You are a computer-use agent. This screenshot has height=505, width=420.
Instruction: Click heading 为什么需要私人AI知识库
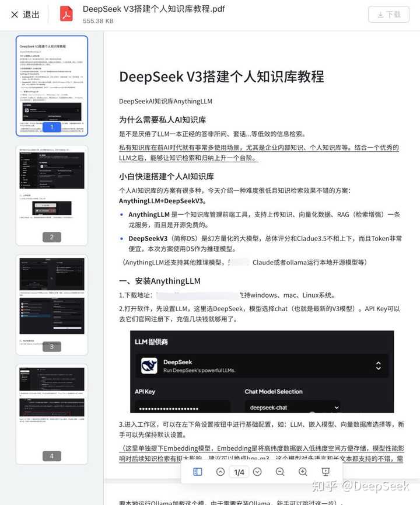coord(163,120)
